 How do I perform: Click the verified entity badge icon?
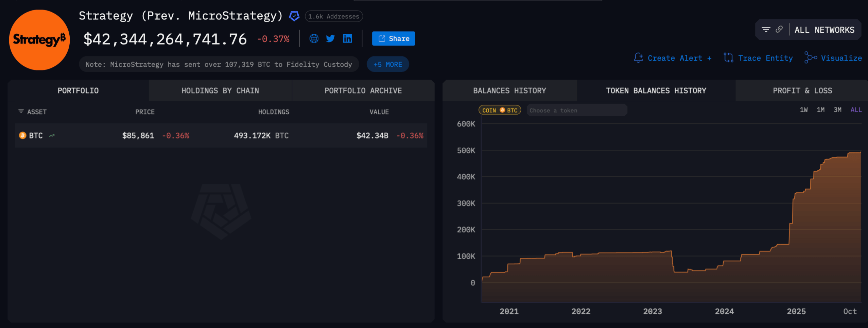point(294,16)
